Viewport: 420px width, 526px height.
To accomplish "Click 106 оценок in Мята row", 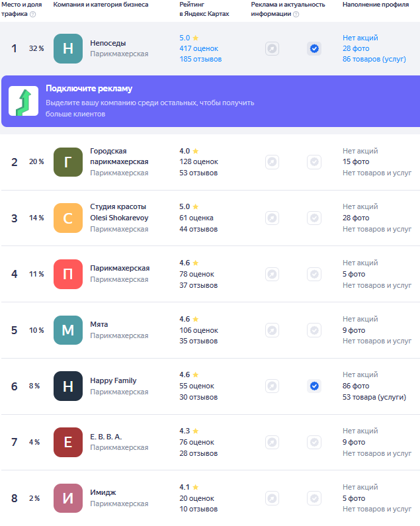I will point(198,330).
